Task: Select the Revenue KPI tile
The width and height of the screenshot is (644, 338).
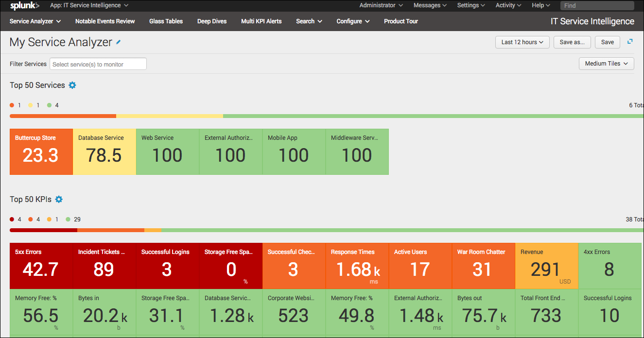Action: pos(547,266)
